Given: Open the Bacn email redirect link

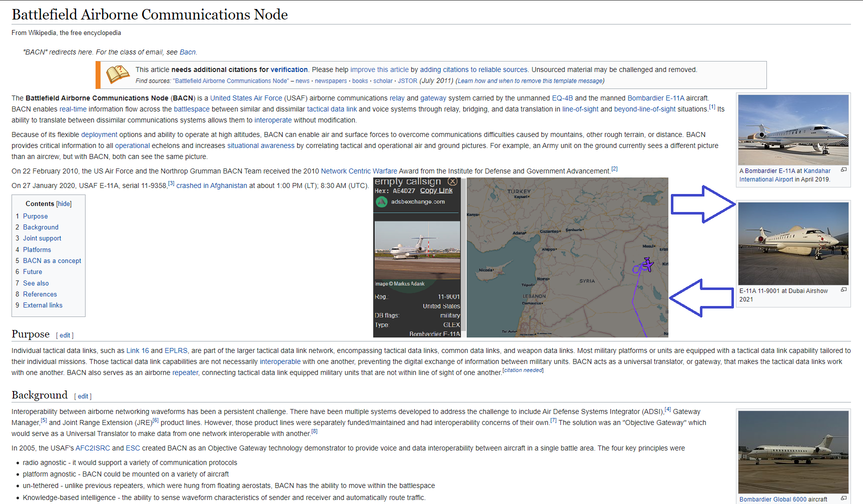Looking at the screenshot, I should pyautogui.click(x=188, y=52).
